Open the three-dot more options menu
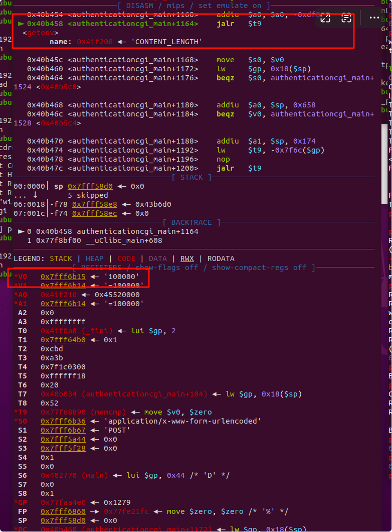 click(x=374, y=18)
